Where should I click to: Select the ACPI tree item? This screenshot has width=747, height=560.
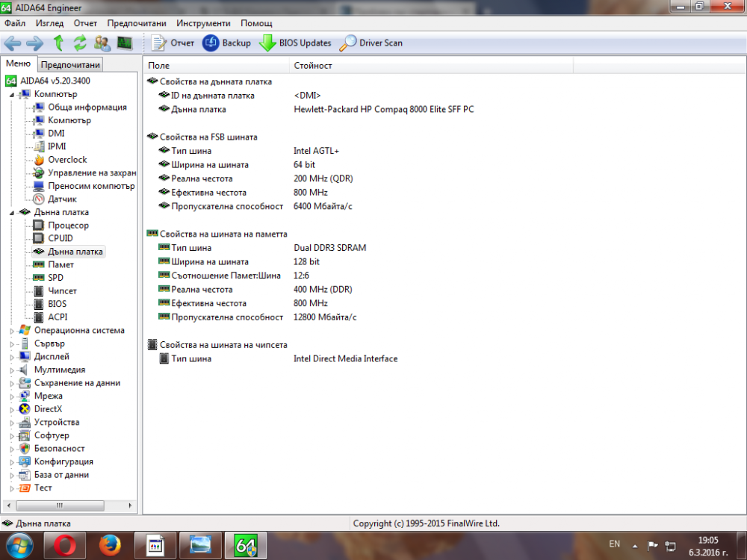[x=58, y=317]
